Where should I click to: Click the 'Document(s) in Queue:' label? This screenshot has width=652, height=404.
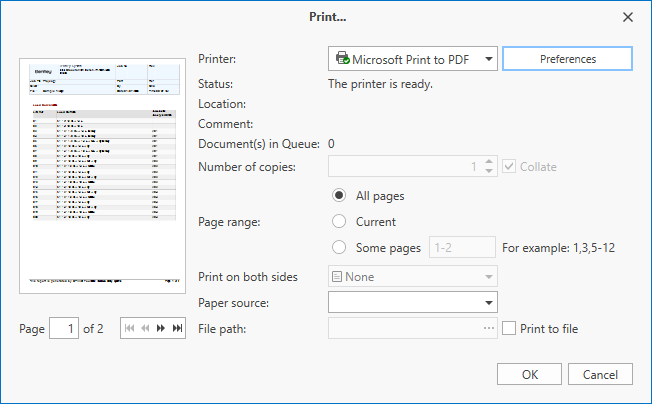click(x=259, y=144)
